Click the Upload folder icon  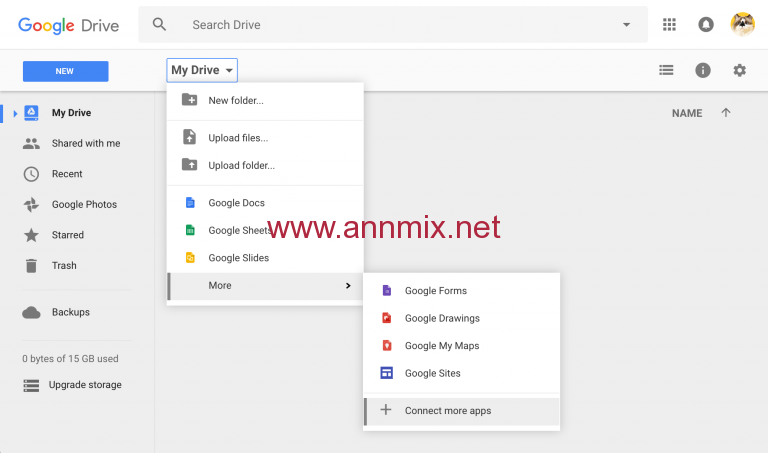(190, 165)
